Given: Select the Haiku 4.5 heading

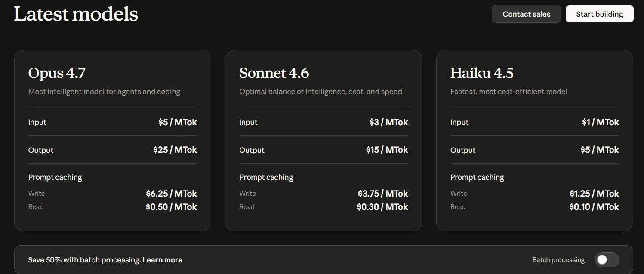Looking at the screenshot, I should pos(481,73).
